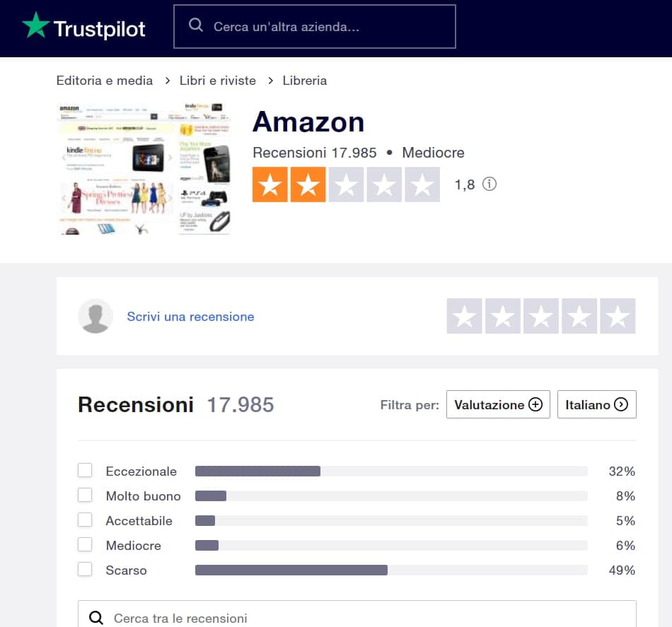Click the Amazon website thumbnail image
Screen dimensions: 672x627
tap(144, 169)
